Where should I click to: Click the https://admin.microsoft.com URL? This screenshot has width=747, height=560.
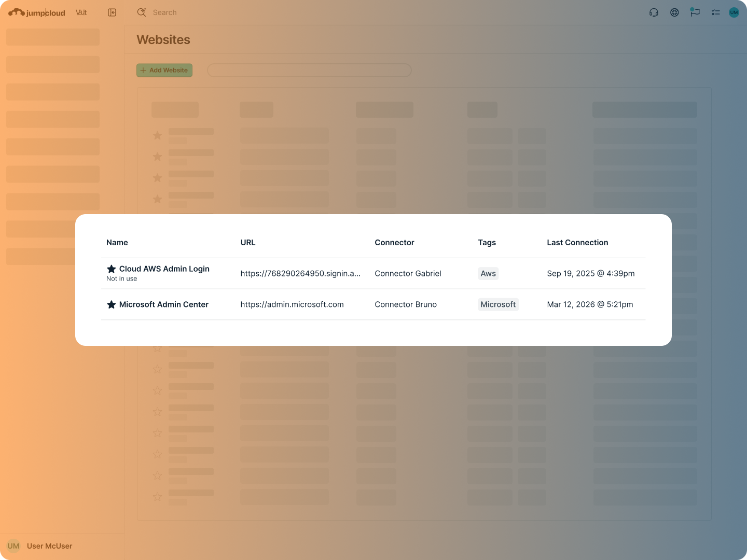coord(292,304)
